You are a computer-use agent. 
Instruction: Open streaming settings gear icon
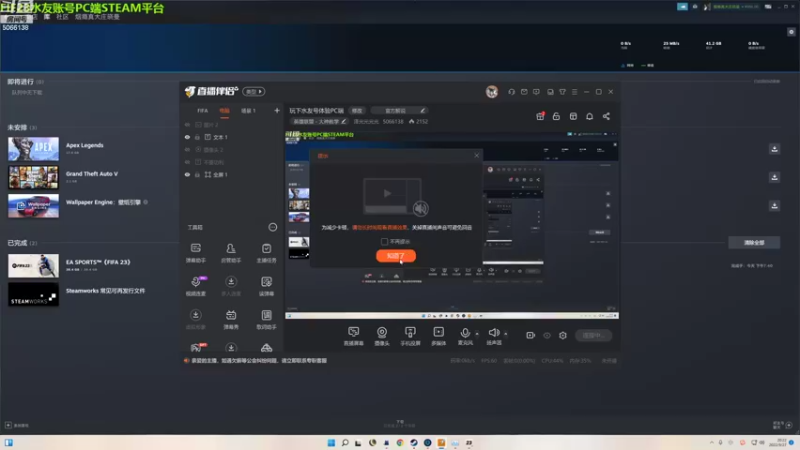pyautogui.click(x=563, y=335)
